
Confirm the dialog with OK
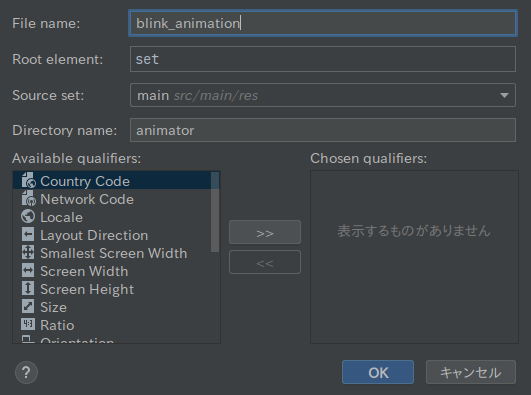[378, 372]
